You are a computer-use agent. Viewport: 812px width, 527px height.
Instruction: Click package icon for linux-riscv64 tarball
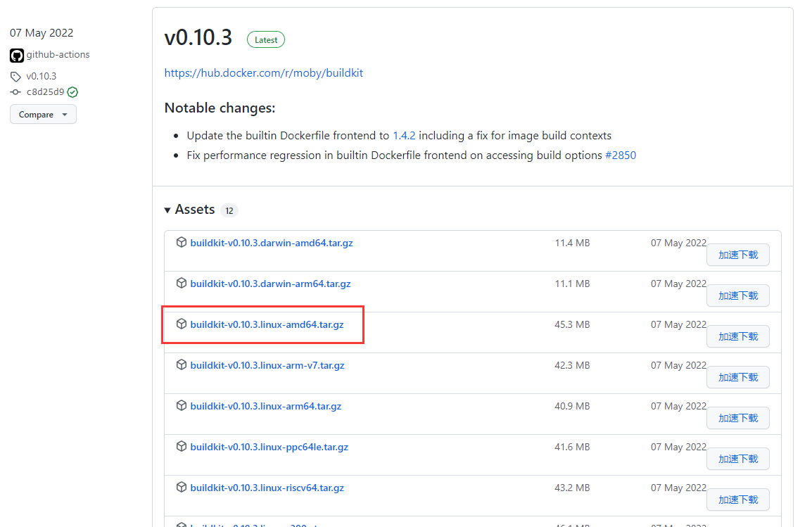(182, 488)
